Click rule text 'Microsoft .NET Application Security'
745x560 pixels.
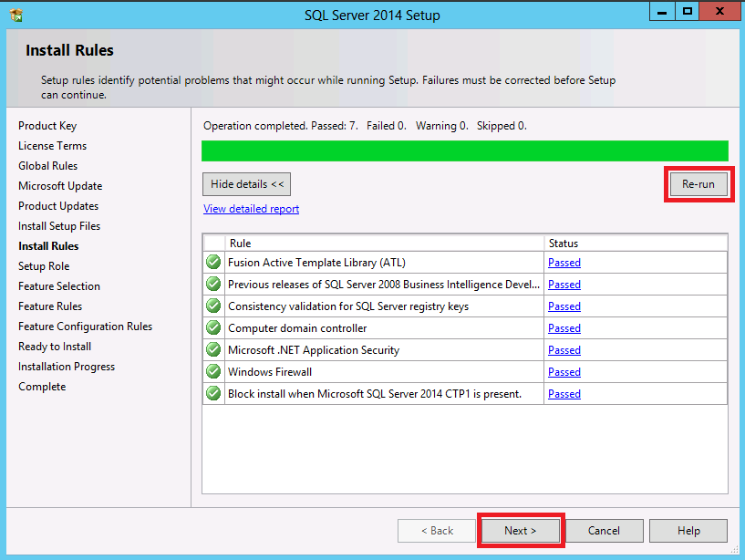click(x=314, y=350)
